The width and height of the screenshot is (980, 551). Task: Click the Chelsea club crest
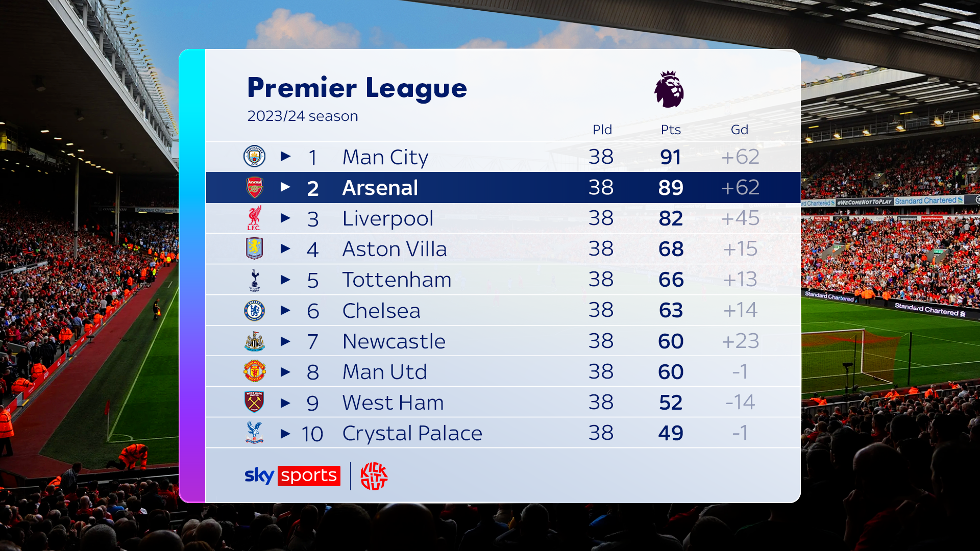(254, 311)
